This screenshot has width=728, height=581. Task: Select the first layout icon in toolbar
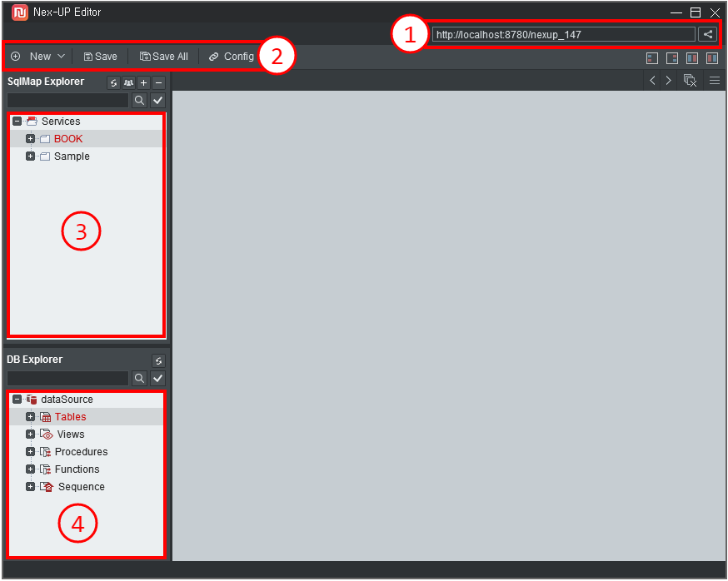[x=652, y=58]
